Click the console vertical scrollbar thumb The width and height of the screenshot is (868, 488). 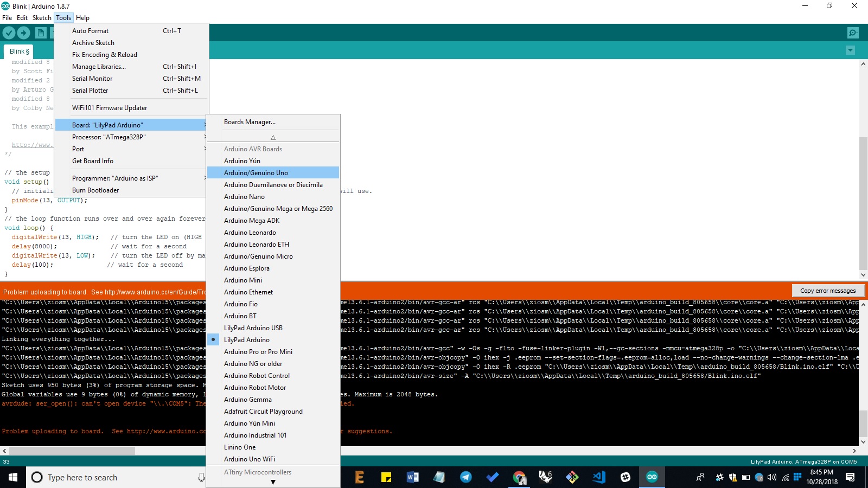coord(863,423)
